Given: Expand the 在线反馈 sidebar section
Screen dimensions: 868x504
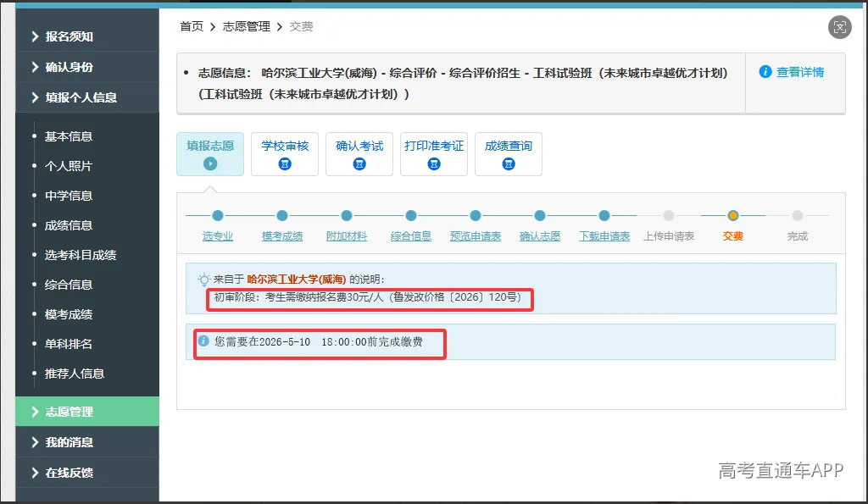Looking at the screenshot, I should coord(87,473).
